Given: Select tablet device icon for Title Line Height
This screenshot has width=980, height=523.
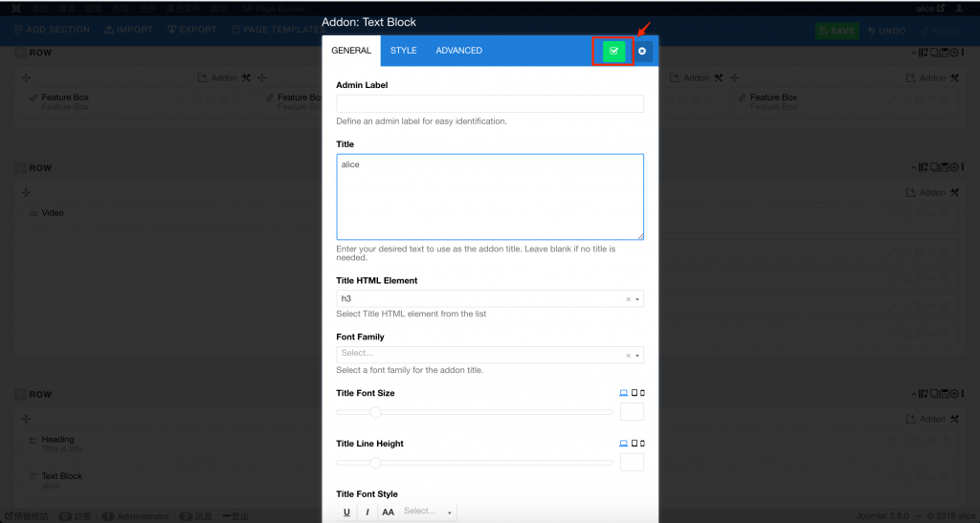Looking at the screenshot, I should click(634, 444).
